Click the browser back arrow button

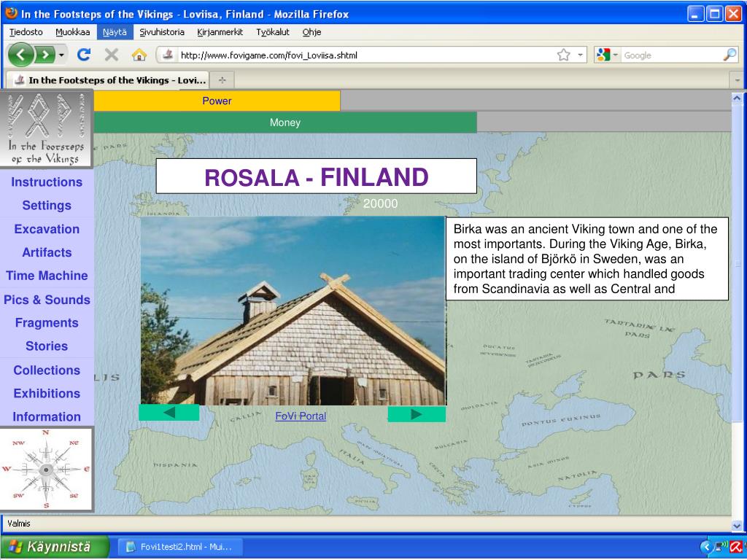[22, 55]
